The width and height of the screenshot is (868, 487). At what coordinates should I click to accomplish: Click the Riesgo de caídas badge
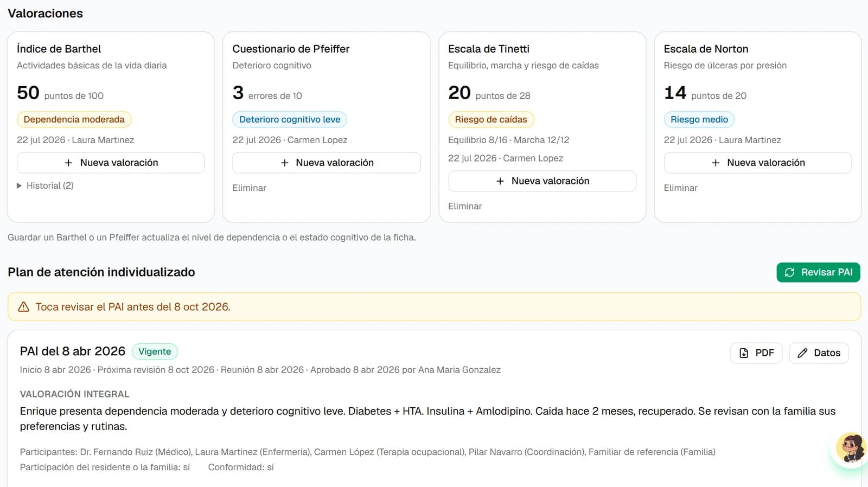[491, 119]
